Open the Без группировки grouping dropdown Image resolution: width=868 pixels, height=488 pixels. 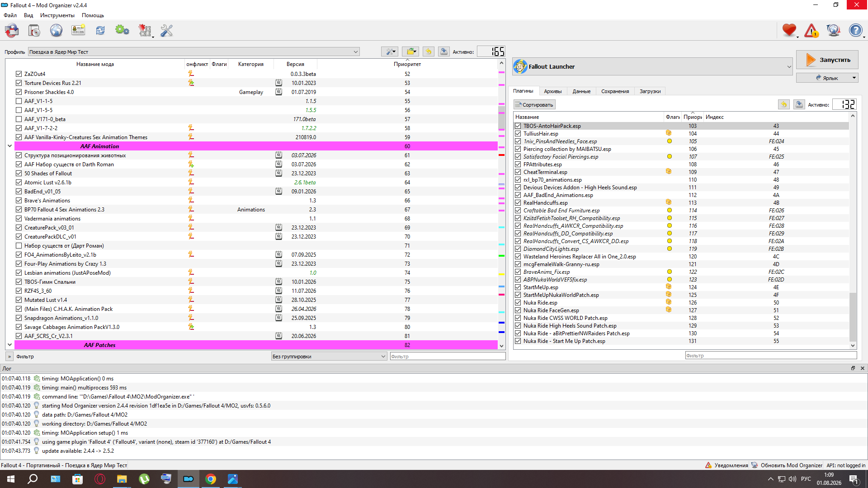click(x=329, y=356)
